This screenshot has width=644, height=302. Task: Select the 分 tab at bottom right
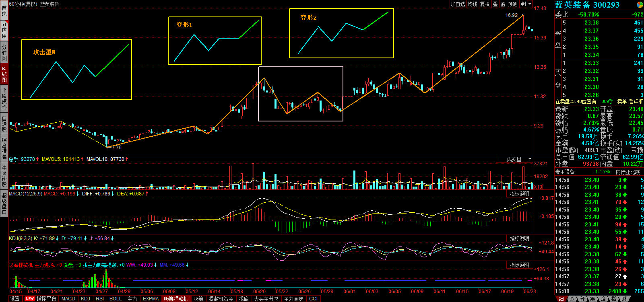582,299
